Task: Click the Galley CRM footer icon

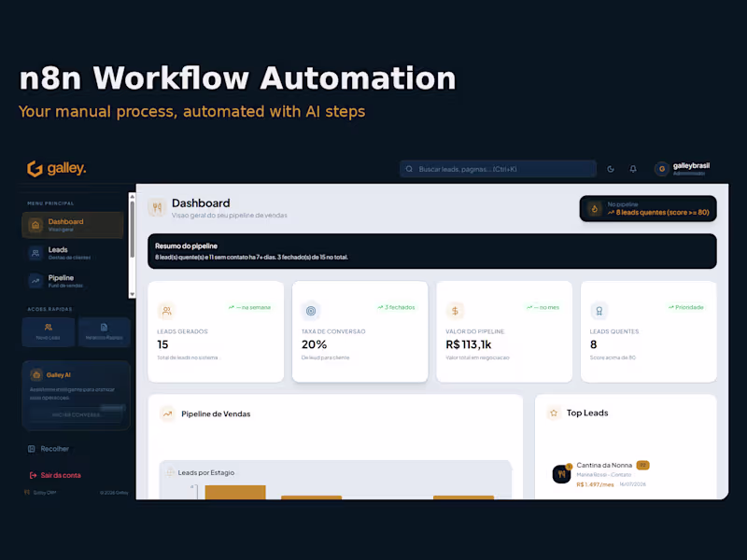Action: click(x=27, y=493)
